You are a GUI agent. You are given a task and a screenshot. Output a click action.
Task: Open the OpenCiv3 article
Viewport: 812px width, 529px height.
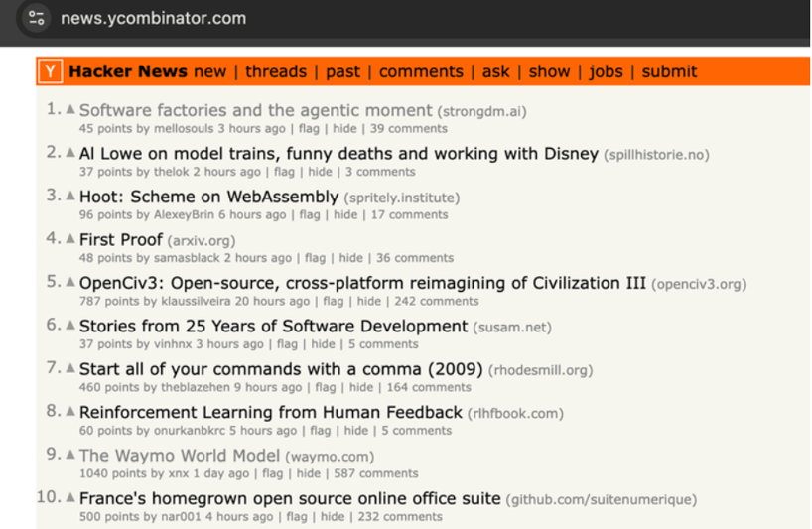(x=362, y=283)
